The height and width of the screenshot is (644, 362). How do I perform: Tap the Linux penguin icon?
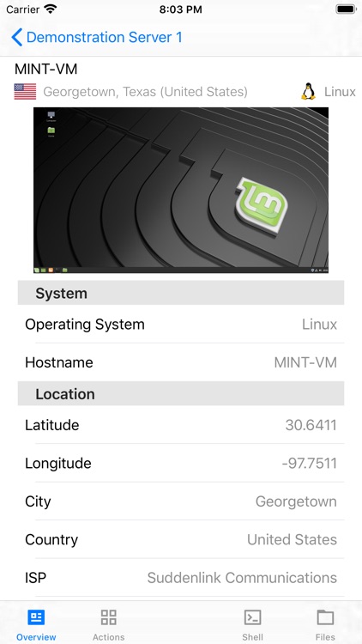tap(308, 92)
